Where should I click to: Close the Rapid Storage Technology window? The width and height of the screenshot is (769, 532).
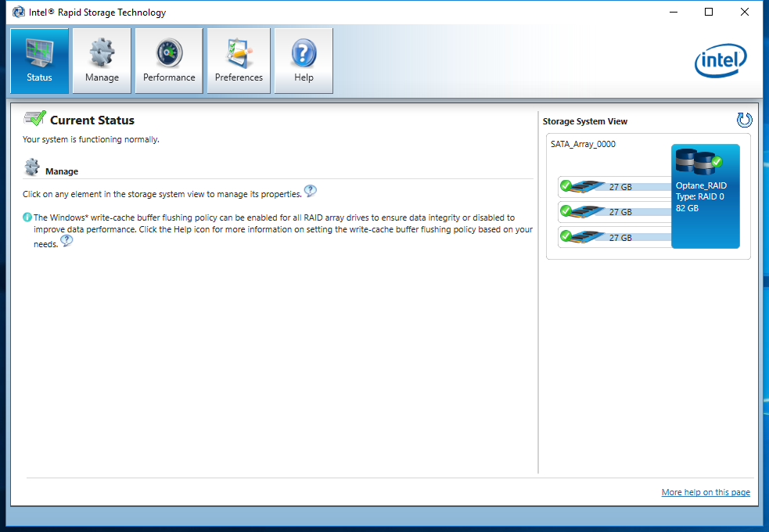click(745, 12)
